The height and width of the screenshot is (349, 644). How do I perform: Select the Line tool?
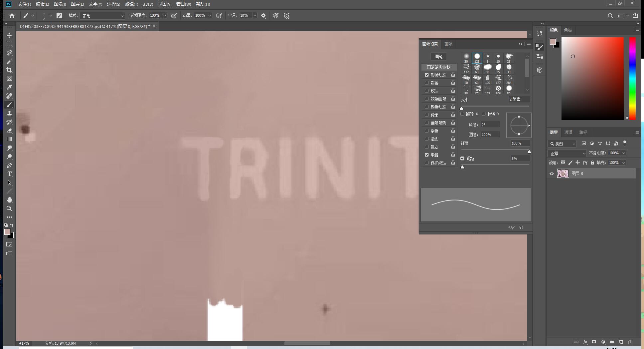(x=9, y=191)
